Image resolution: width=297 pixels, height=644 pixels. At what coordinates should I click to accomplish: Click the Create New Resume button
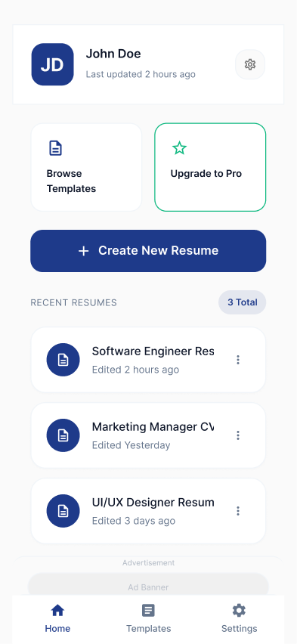click(148, 251)
